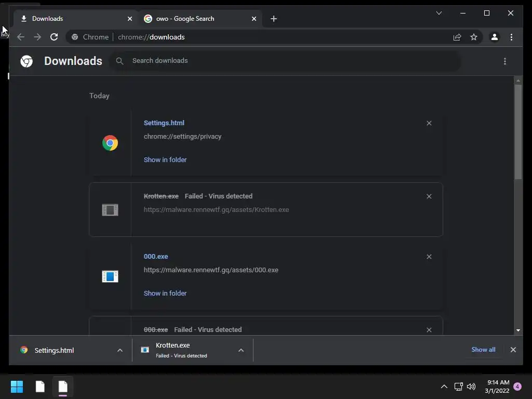Go back using the browser back arrow
This screenshot has width=532, height=399.
pyautogui.click(x=21, y=37)
